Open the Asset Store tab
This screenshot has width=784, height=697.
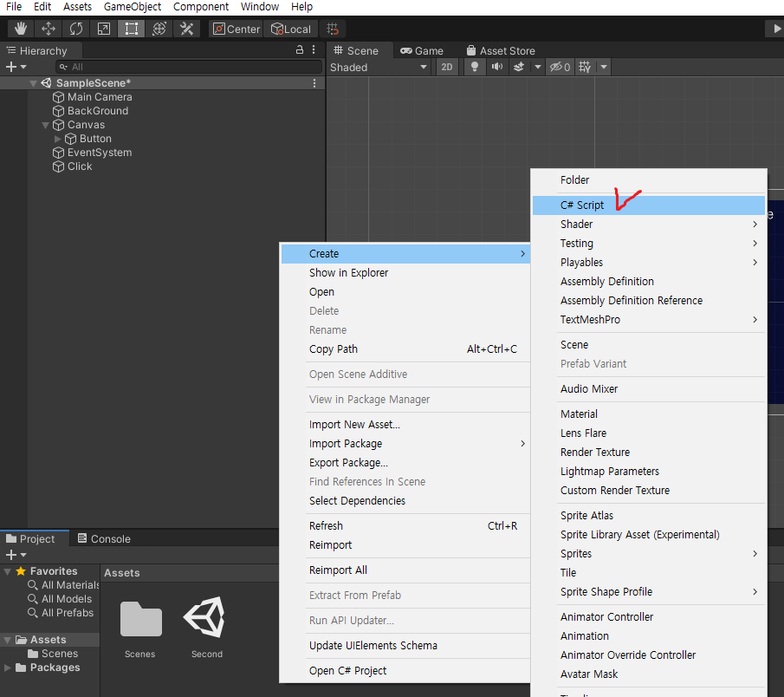[x=501, y=50]
